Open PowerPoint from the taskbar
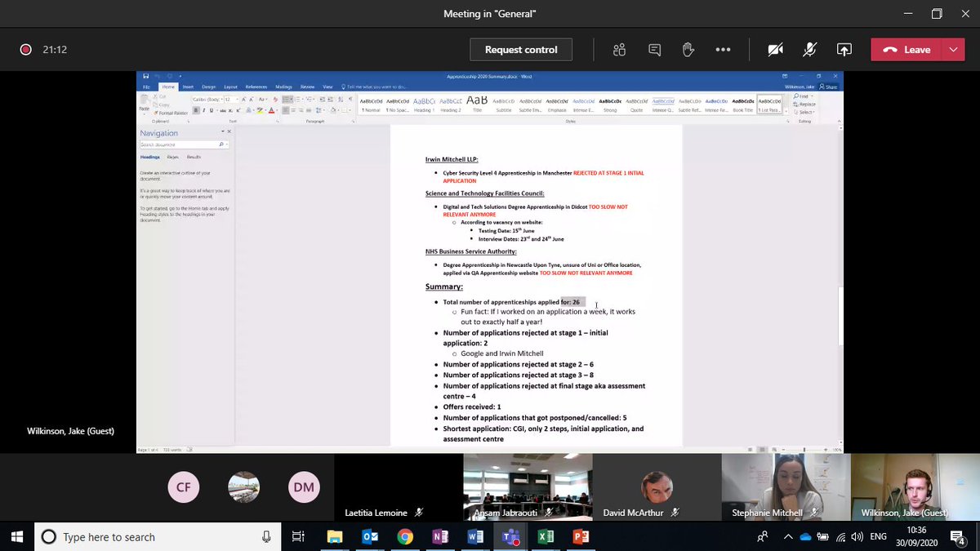Screen dimensions: 980x551 click(x=581, y=536)
